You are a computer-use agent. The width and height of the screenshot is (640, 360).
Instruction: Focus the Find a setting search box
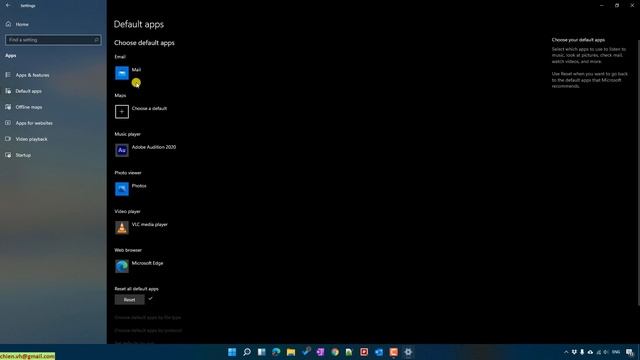tap(53, 40)
